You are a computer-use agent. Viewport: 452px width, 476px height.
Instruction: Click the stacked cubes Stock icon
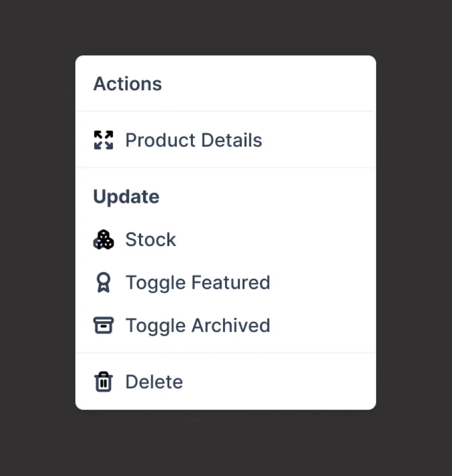(x=103, y=240)
